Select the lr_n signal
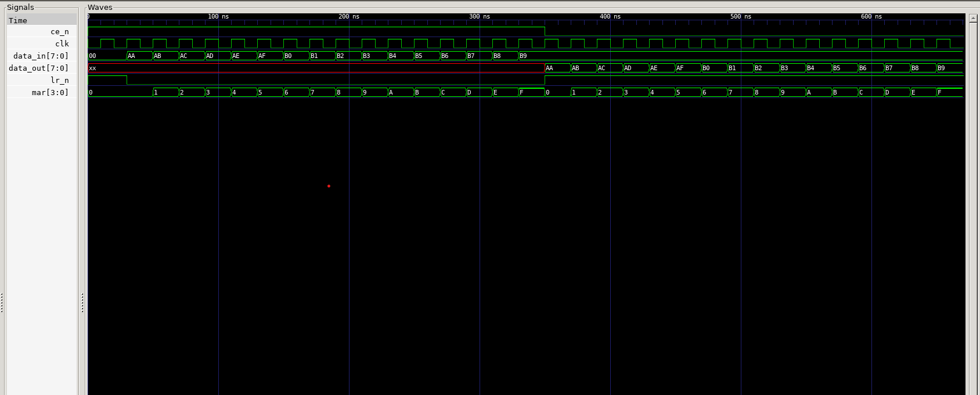 coord(59,81)
